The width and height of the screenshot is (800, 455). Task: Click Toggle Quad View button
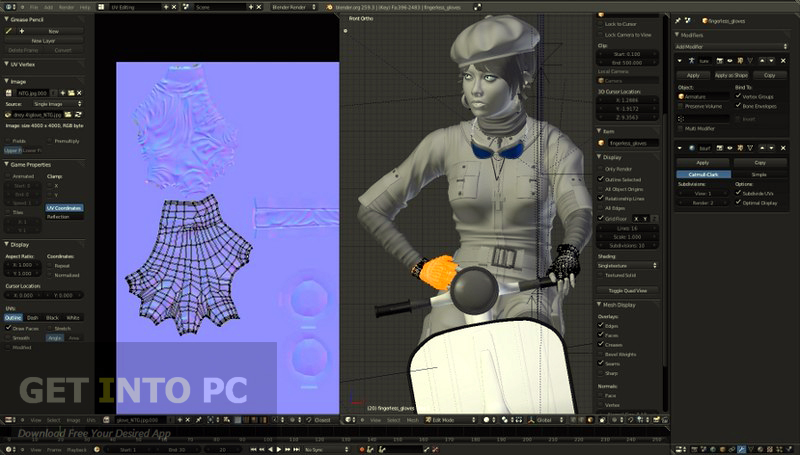(627, 290)
